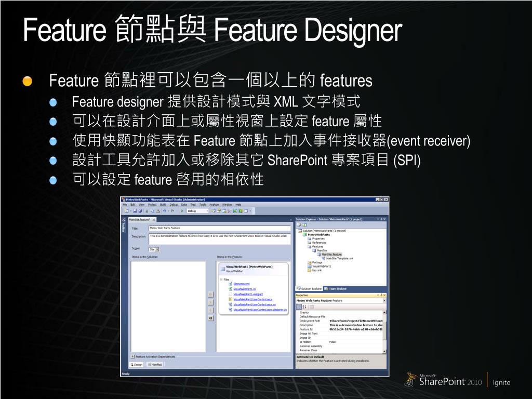The image size is (532, 399).
Task: Open the VisualWebPart1.cs file link
Action: coord(244,289)
